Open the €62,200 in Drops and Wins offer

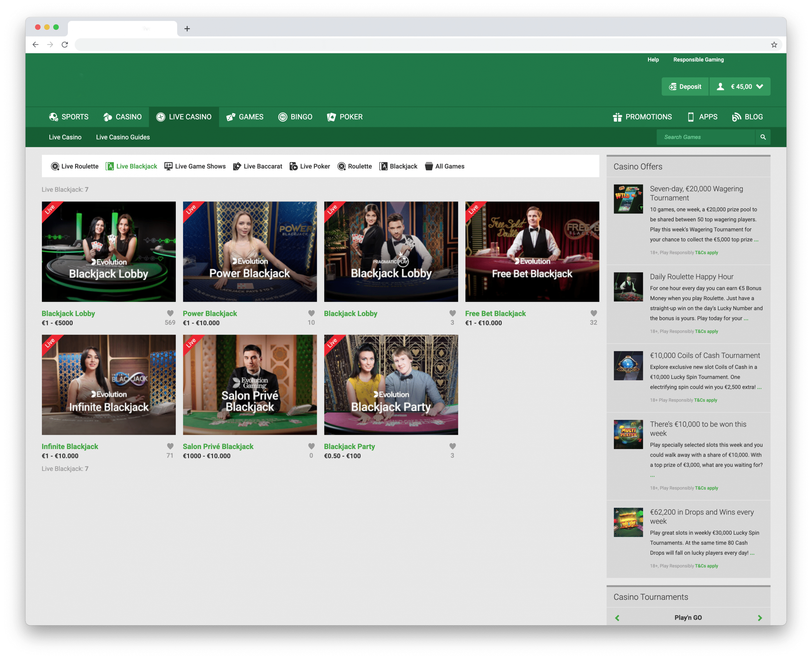click(702, 517)
